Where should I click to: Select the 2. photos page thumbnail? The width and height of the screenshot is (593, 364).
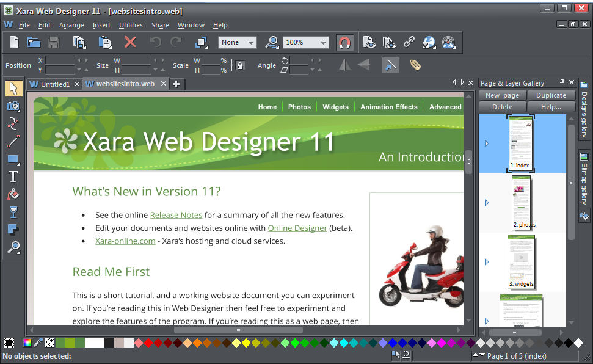[521, 202]
